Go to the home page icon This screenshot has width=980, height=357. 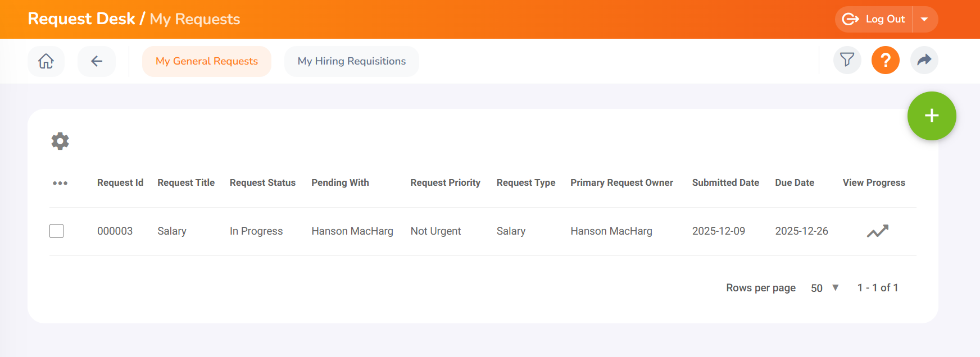[46, 61]
